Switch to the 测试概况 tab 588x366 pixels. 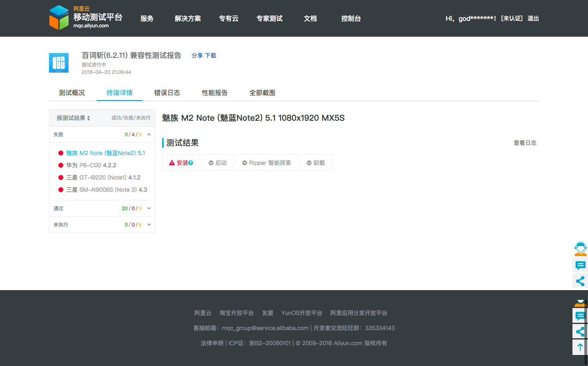pos(72,93)
